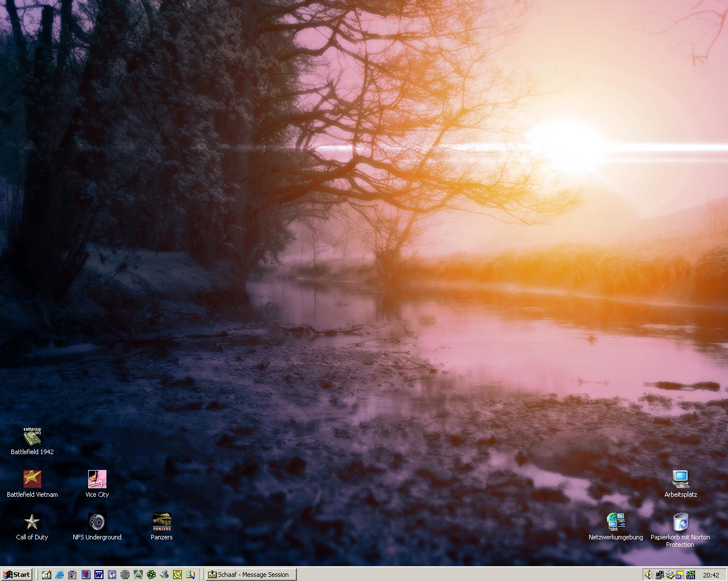The image size is (728, 582).
Task: Select the Battlefield Vietnam desktop icon
Action: pos(32,479)
